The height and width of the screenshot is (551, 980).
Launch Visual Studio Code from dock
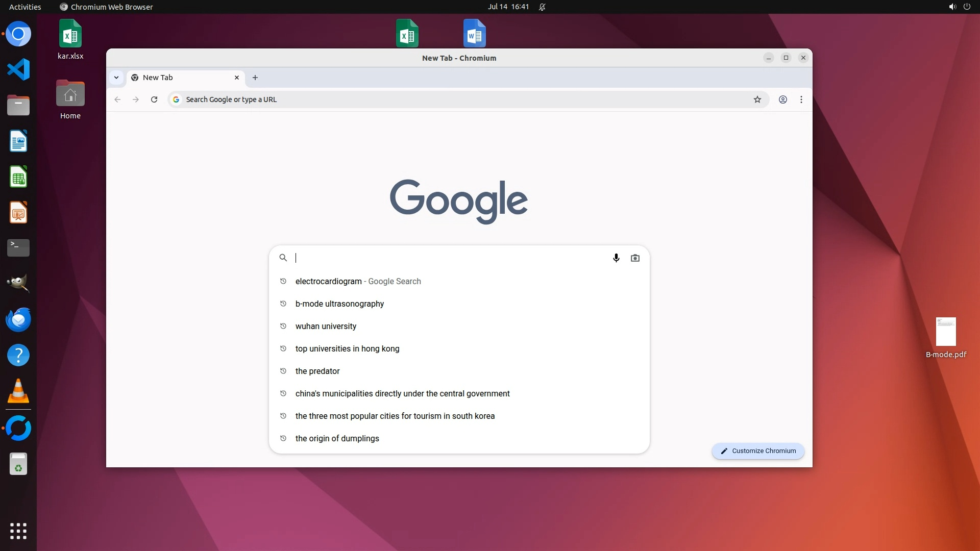pyautogui.click(x=18, y=69)
